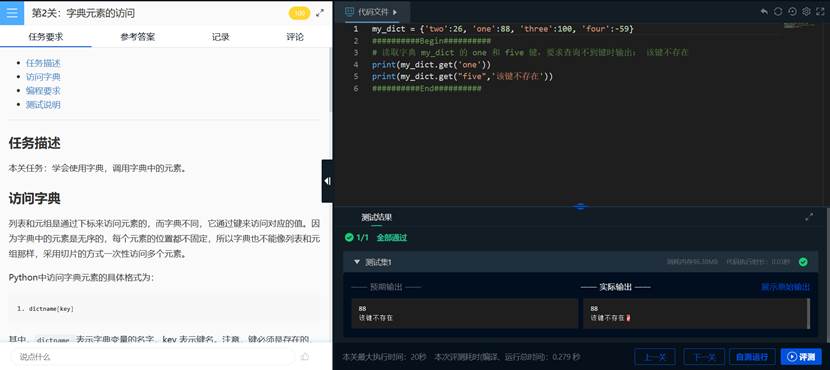
Task: Go to next level with 下一关 button
Action: (x=704, y=356)
